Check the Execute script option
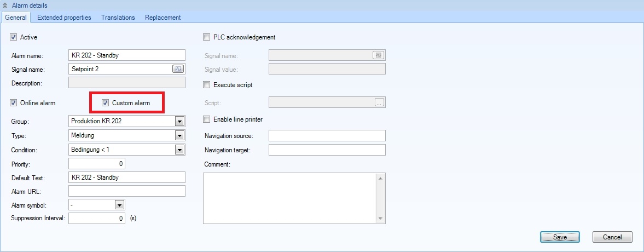644x252 pixels. click(x=206, y=85)
